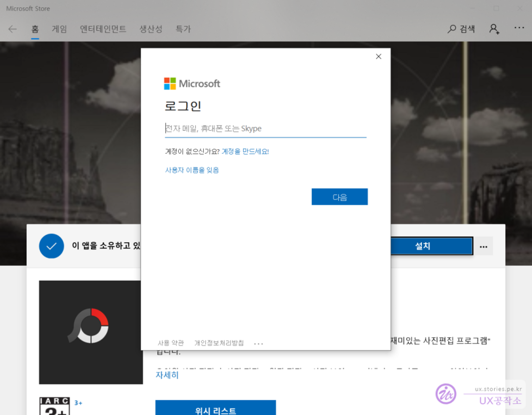Go to the 생산성 tab

coord(151,29)
